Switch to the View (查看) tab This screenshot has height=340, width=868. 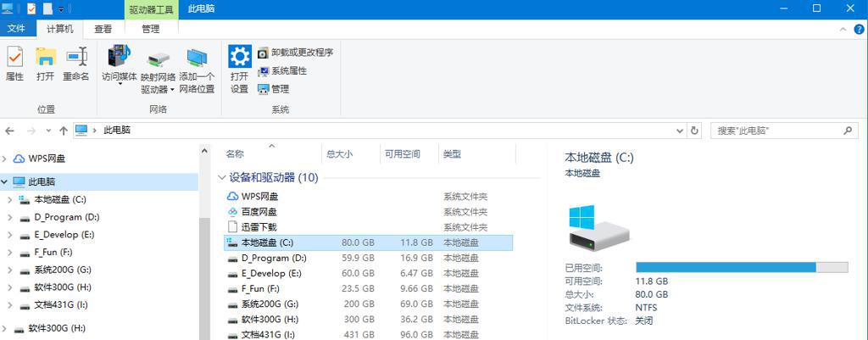(103, 29)
